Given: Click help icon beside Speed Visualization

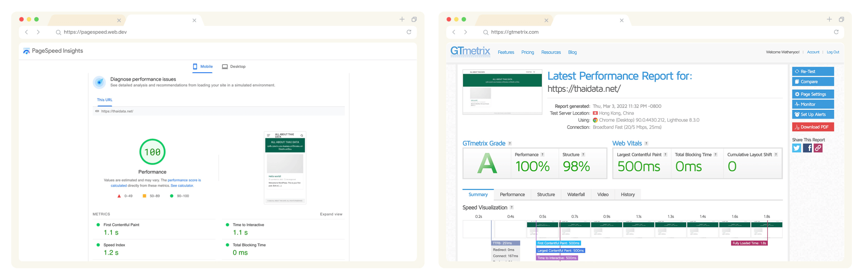Looking at the screenshot, I should [511, 208].
